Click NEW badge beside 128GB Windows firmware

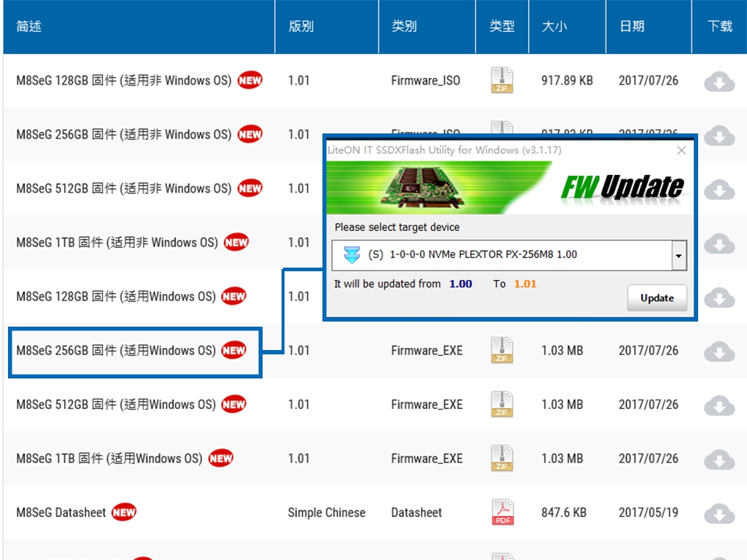(233, 296)
